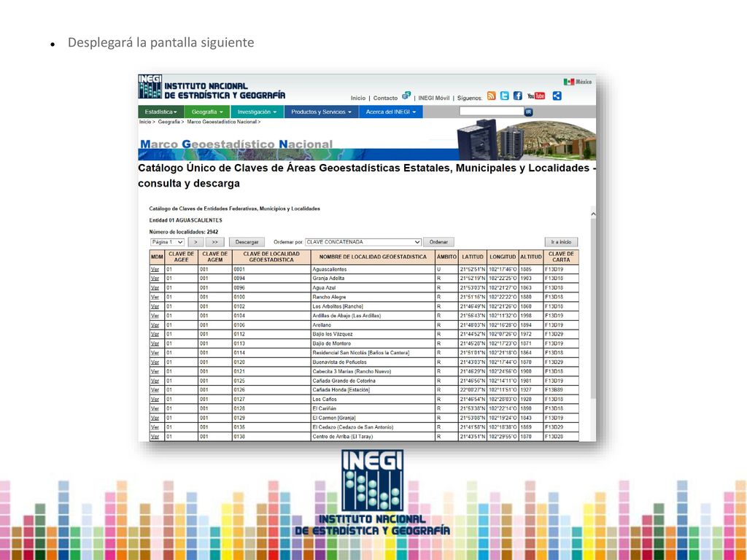747x560 pixels.
Task: Click Ver link for Bajío de Montoro row
Action: pos(155,344)
